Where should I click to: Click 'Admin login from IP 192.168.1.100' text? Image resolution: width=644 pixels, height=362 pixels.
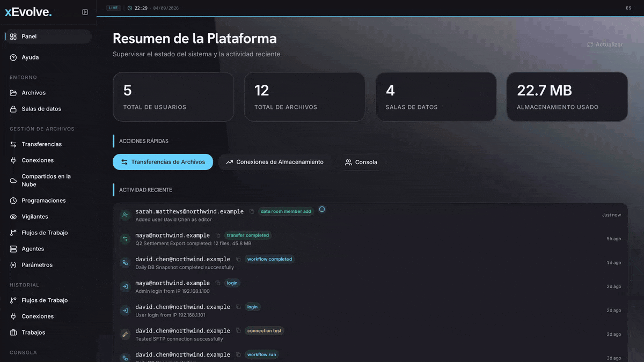[172, 291]
